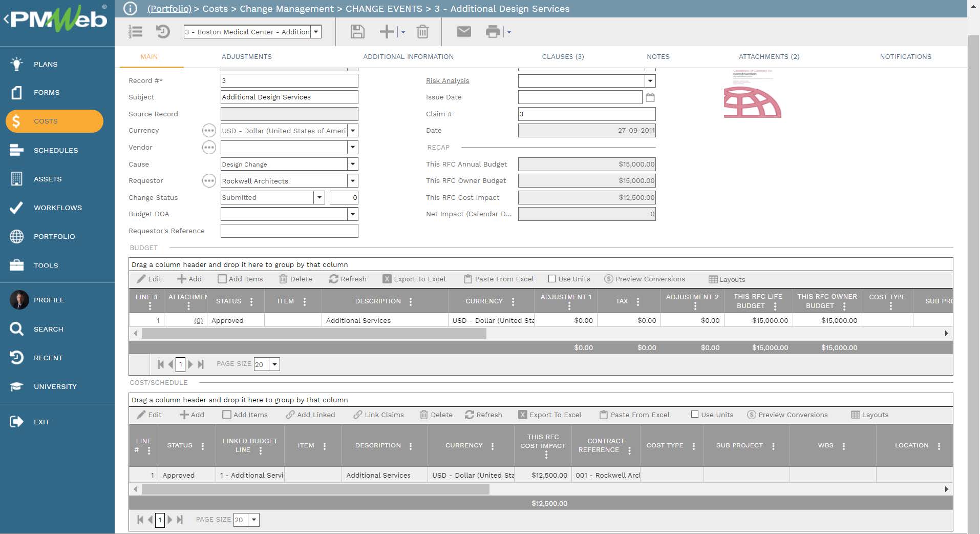Save the record with the floppy disk icon
This screenshot has height=534, width=980.
click(357, 32)
